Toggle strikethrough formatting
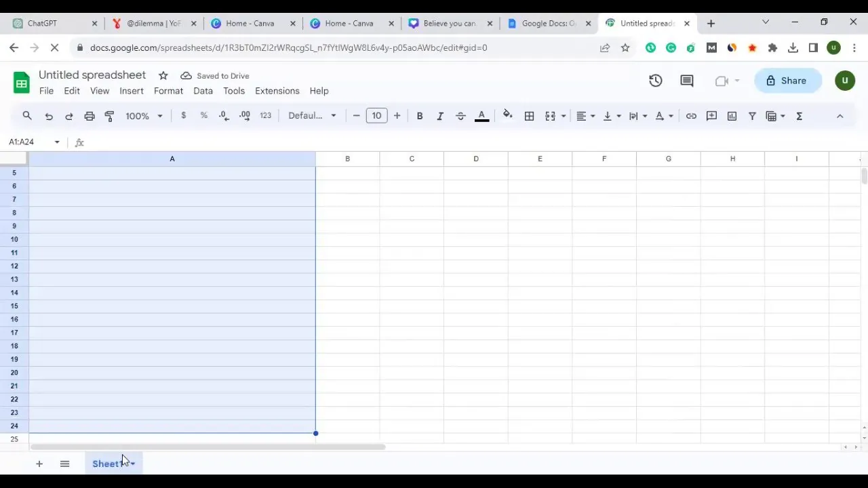The width and height of the screenshot is (868, 488). (460, 116)
